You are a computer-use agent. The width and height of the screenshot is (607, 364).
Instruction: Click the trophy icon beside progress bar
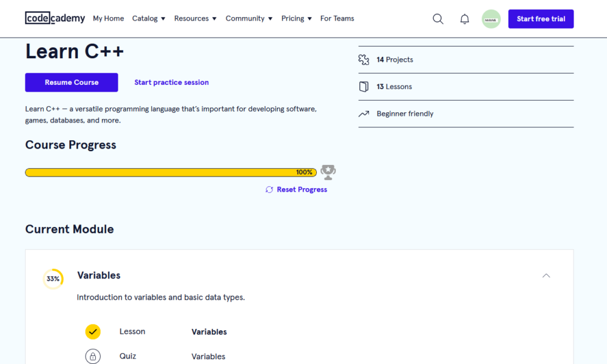(328, 172)
